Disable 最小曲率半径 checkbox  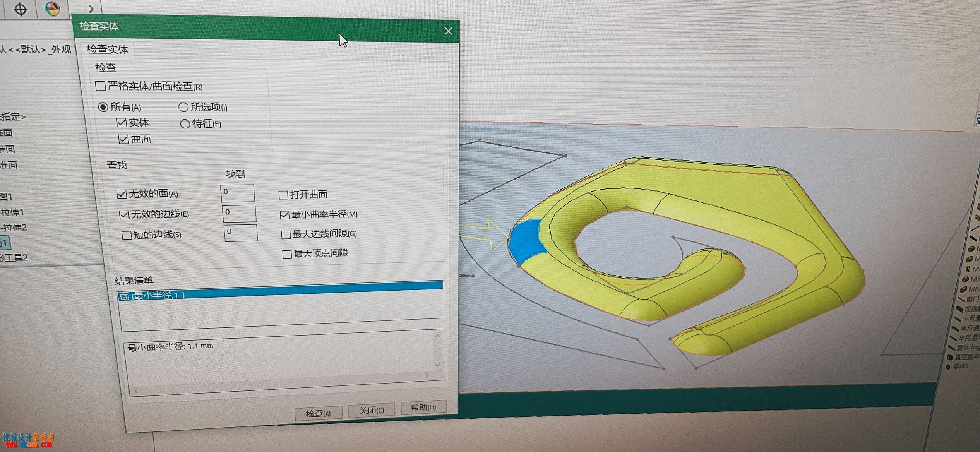click(x=284, y=215)
